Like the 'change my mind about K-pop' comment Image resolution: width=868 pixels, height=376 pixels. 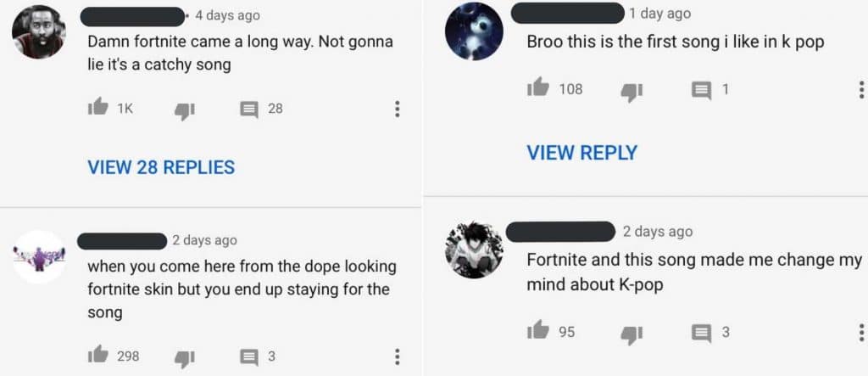(537, 330)
